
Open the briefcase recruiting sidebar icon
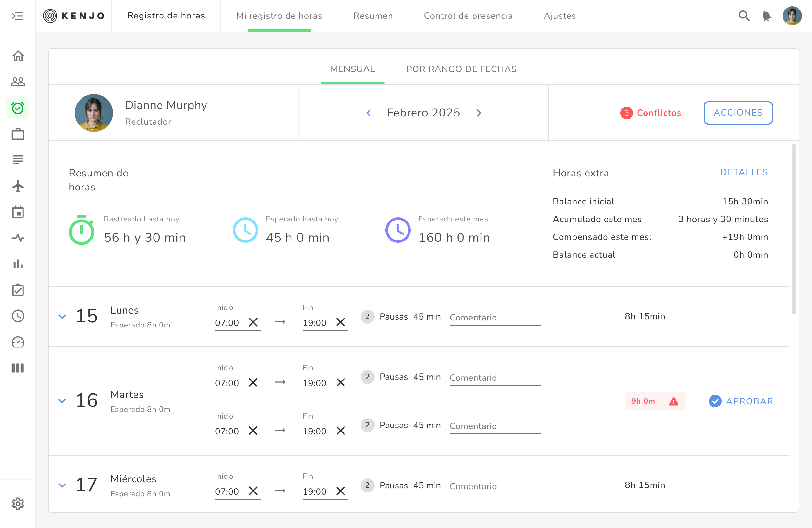click(18, 134)
